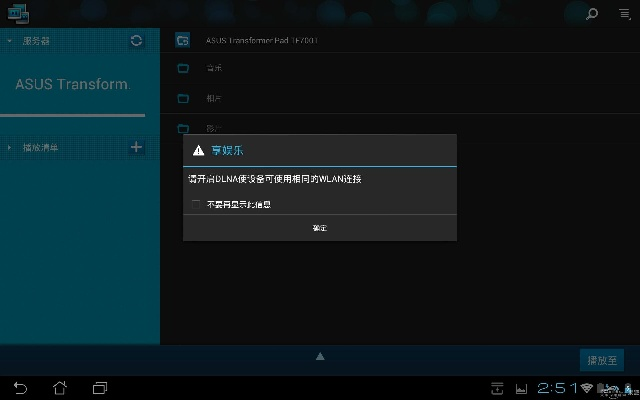
Task: Expand the 服务器 section arrow
Action: tap(10, 41)
